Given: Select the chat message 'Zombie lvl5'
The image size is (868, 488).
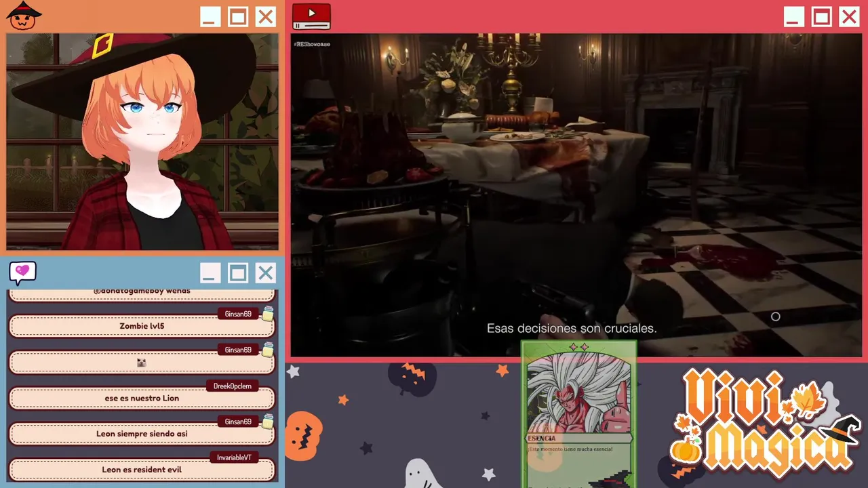Looking at the screenshot, I should click(142, 326).
